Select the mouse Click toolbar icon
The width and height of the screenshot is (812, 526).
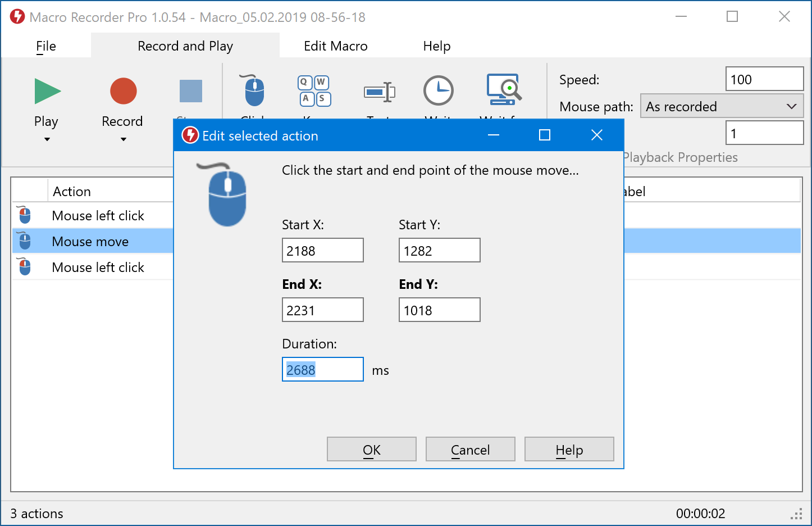coord(254,91)
